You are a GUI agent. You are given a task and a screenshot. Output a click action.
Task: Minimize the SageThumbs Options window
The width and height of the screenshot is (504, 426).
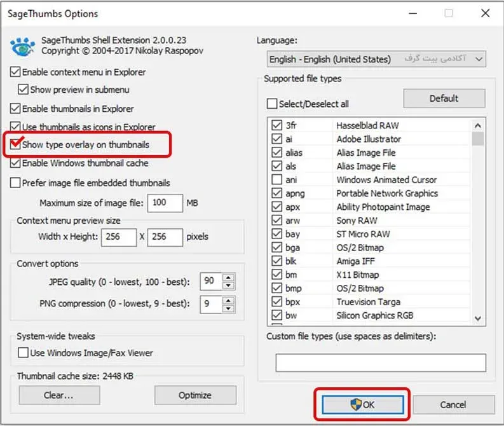[x=412, y=13]
